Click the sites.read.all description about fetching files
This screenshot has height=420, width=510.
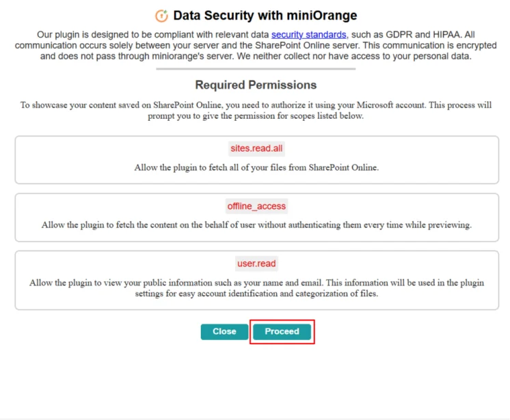(x=256, y=167)
